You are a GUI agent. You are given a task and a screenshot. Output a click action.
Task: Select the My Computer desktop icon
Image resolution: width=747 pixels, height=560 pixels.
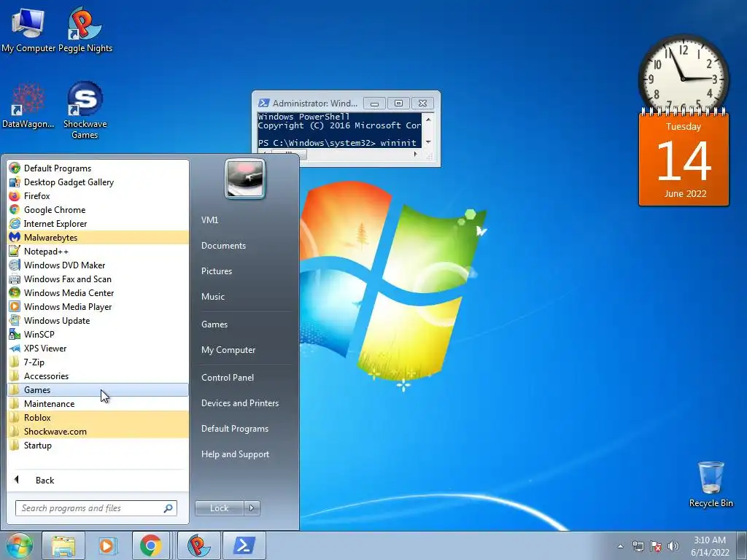pyautogui.click(x=28, y=29)
